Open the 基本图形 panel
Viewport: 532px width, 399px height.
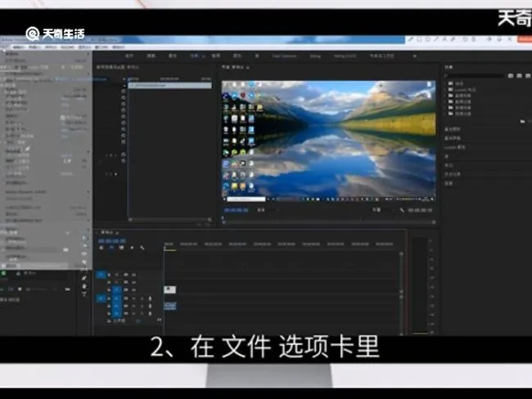[453, 129]
